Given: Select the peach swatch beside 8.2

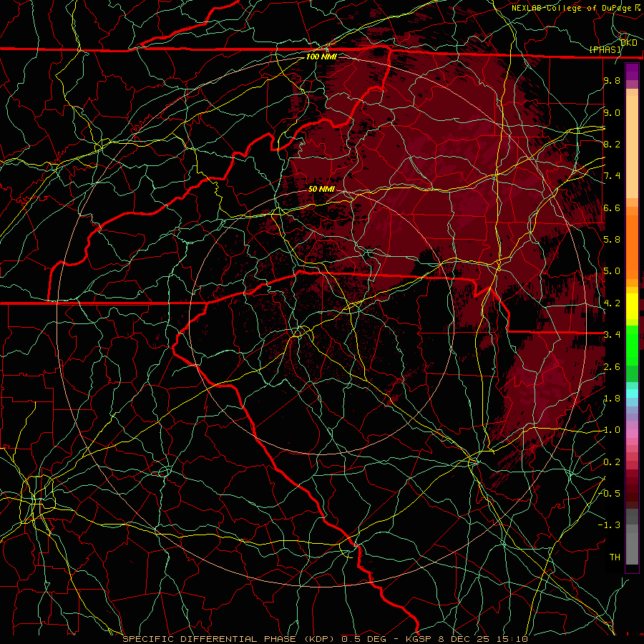Looking at the screenshot, I should (x=632, y=147).
